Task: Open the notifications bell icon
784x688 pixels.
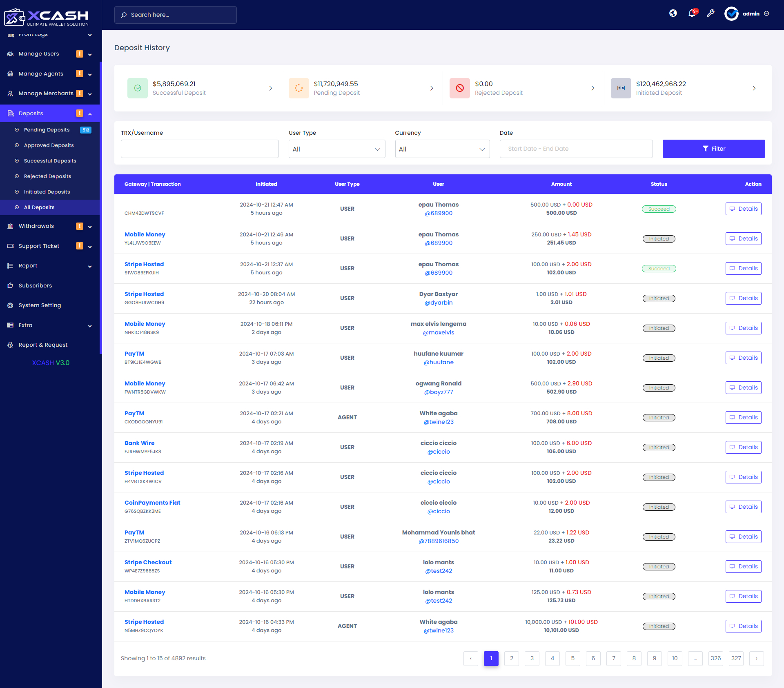Action: coord(692,13)
